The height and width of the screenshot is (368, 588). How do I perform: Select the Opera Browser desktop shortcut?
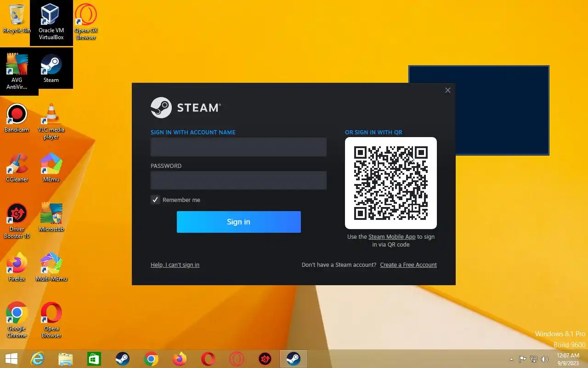pyautogui.click(x=51, y=320)
